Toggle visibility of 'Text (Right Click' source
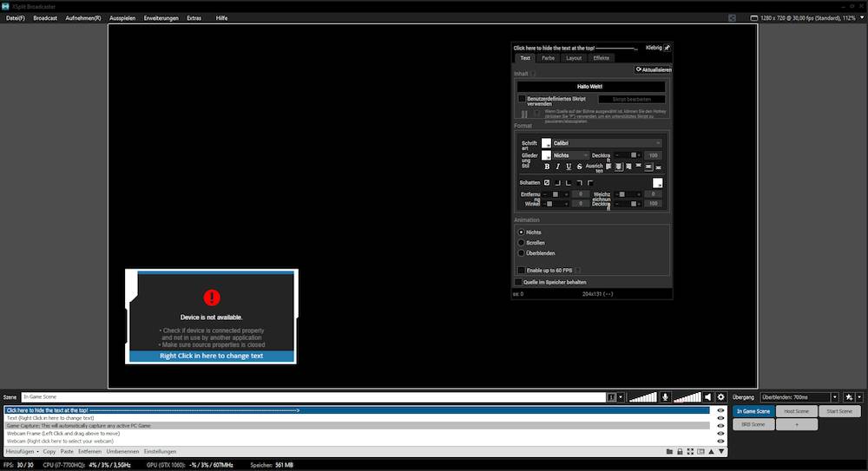868x471 pixels. [x=720, y=418]
